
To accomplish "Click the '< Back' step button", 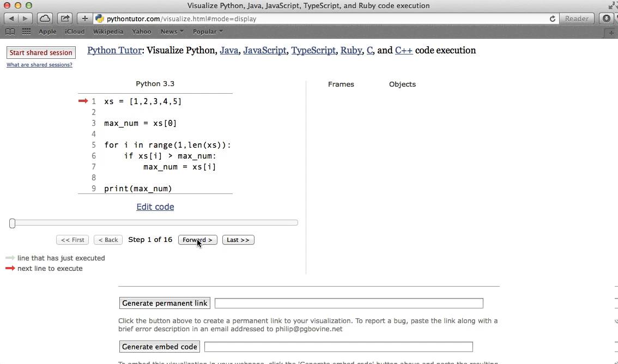I will tap(108, 240).
